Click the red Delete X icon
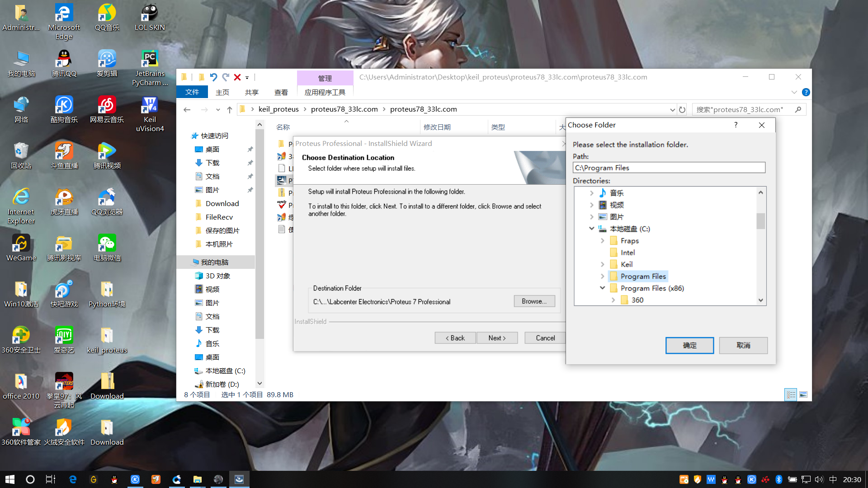Screen dimensions: 868x488 [237, 77]
